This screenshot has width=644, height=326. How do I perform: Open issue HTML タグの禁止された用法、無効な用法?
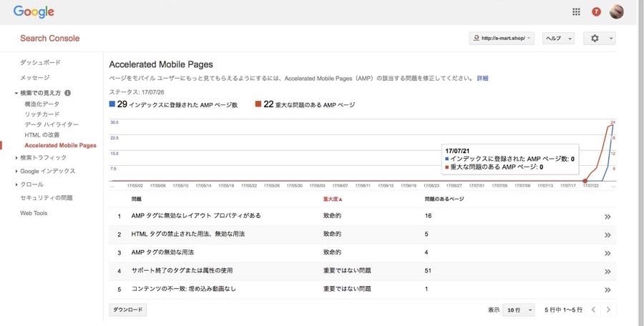click(188, 234)
